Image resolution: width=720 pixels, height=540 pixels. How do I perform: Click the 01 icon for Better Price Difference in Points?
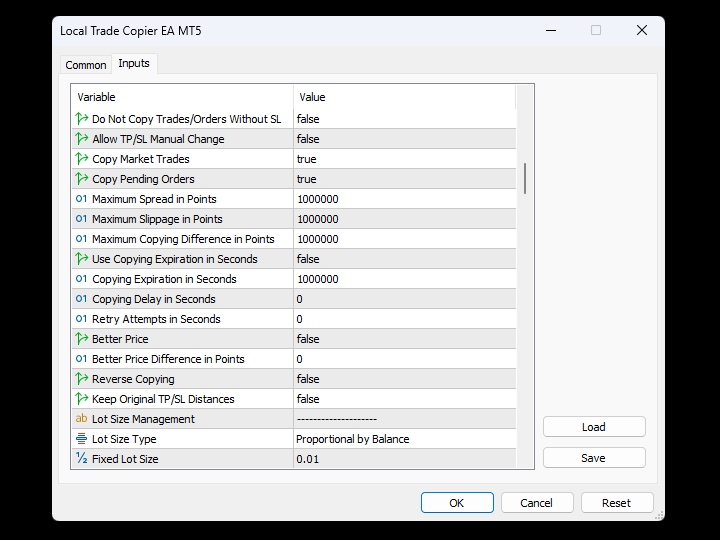[81, 359]
